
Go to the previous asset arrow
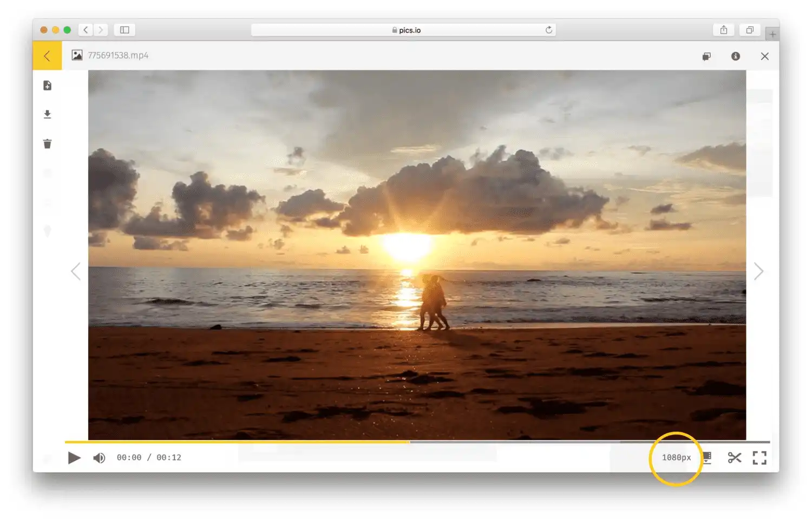(76, 271)
